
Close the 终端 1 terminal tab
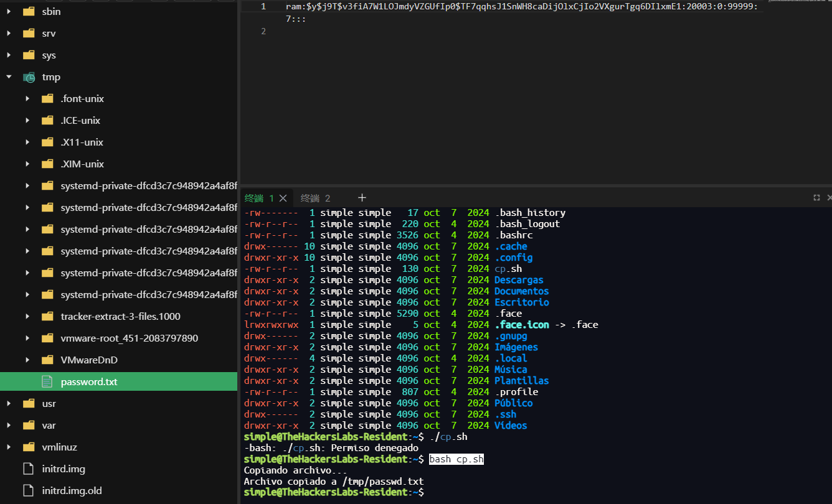283,198
